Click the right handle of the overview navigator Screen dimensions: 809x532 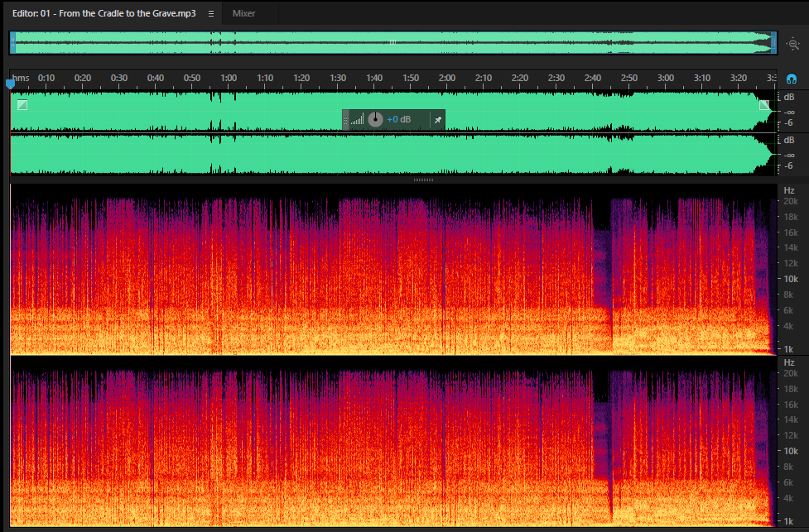(773, 43)
